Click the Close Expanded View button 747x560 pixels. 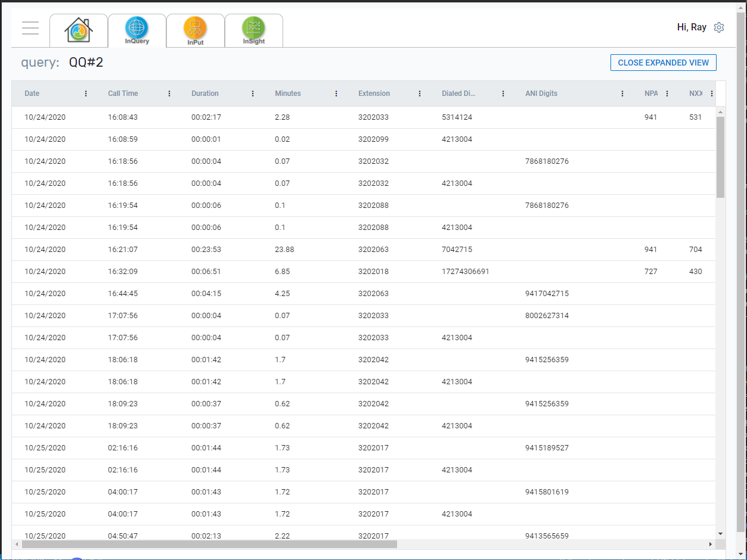coord(664,63)
